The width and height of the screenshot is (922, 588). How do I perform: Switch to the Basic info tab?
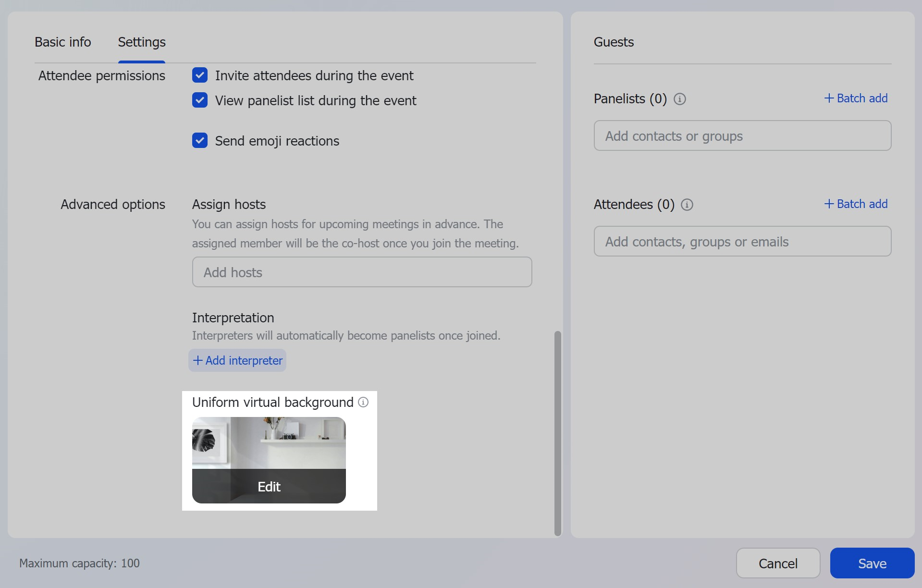tap(62, 42)
